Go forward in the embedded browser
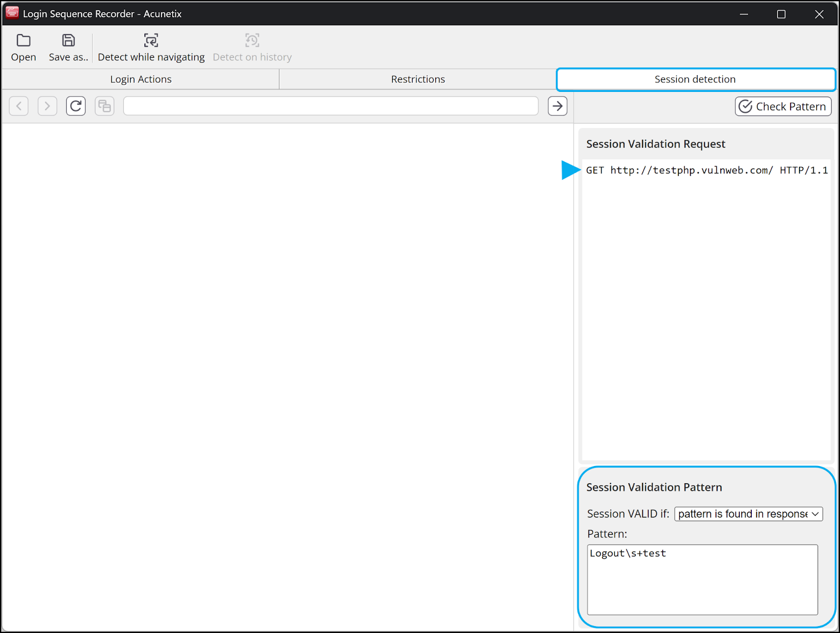840x633 pixels. click(47, 106)
